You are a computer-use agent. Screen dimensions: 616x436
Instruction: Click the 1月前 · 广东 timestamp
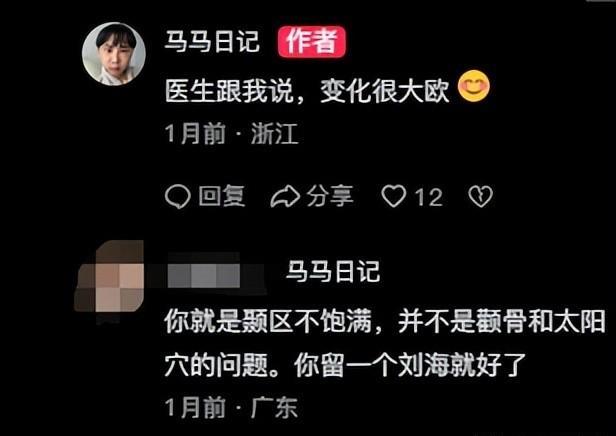tap(231, 408)
